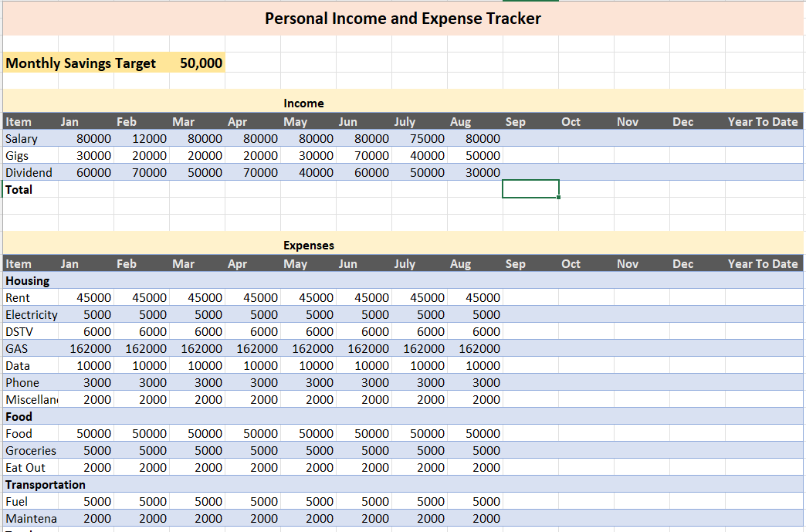The image size is (806, 532).
Task: Click the Gigs value for June
Action: [x=371, y=156]
